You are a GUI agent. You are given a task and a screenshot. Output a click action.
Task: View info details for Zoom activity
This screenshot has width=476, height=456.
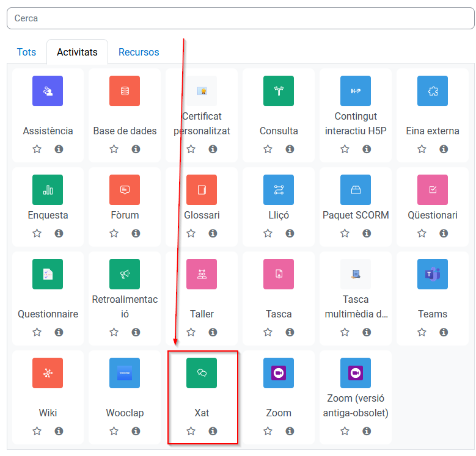290,431
